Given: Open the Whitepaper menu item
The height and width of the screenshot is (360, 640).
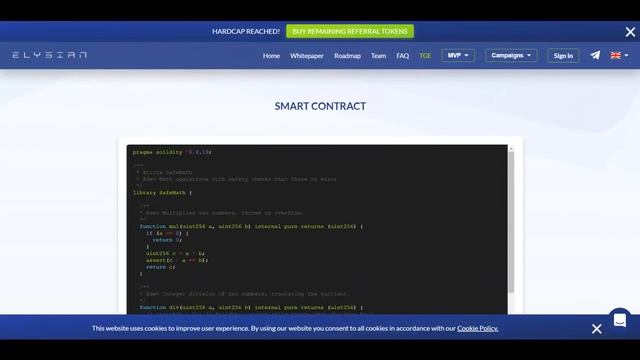Looking at the screenshot, I should pyautogui.click(x=307, y=56).
